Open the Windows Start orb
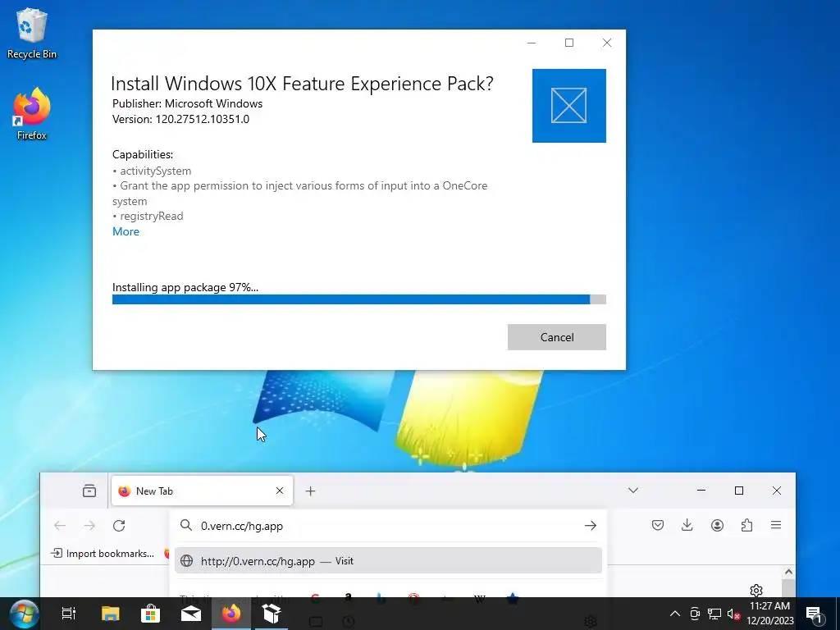This screenshot has width=840, height=630. point(24,614)
